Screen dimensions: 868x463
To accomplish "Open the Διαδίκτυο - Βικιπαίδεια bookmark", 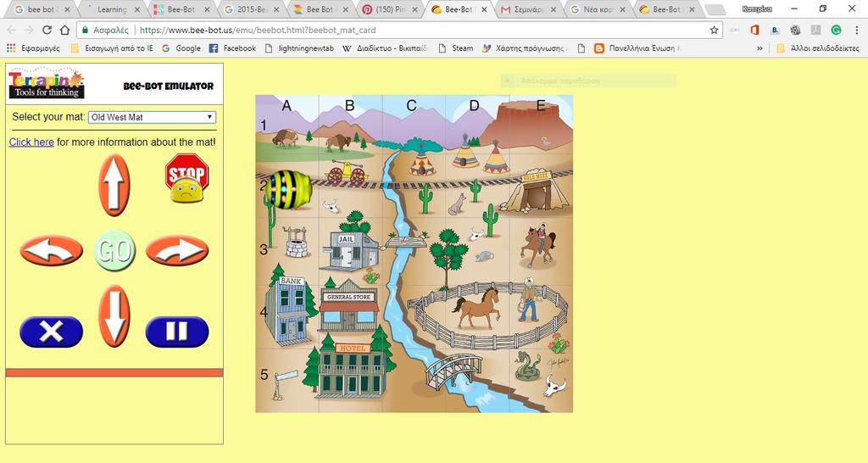I will point(386,48).
